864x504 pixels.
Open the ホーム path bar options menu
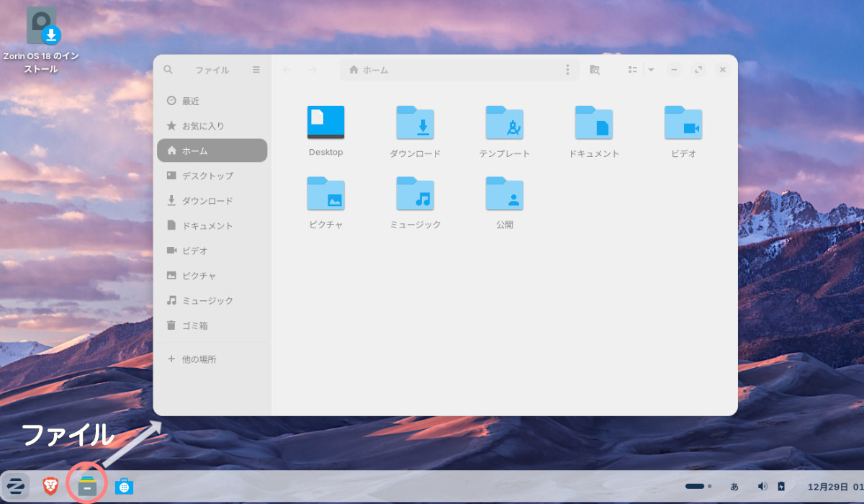567,70
